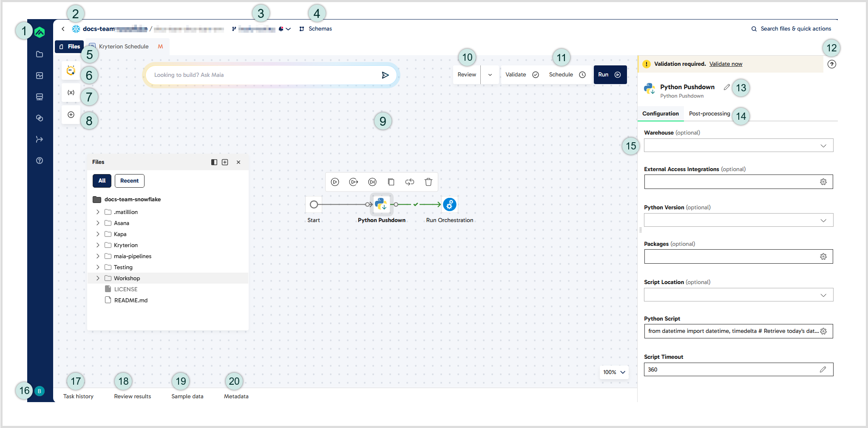
Task: Toggle the Files panel dock layout icon
Action: [x=214, y=162]
